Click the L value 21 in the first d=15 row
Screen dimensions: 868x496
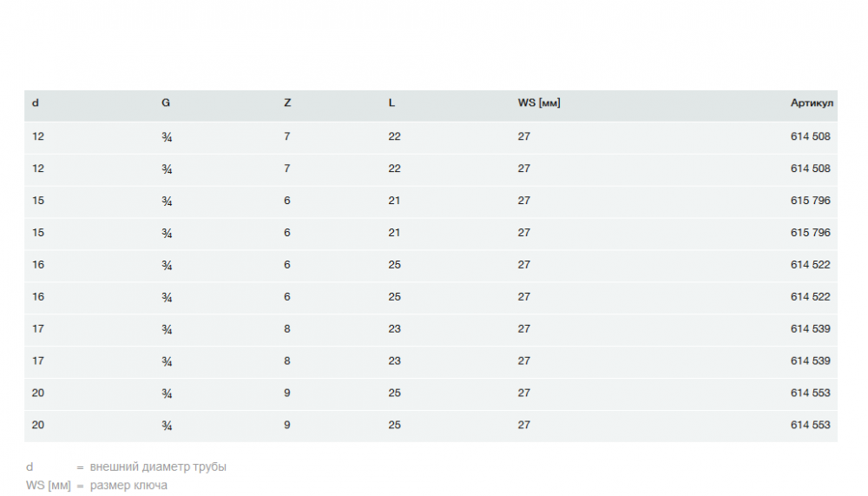pos(394,201)
